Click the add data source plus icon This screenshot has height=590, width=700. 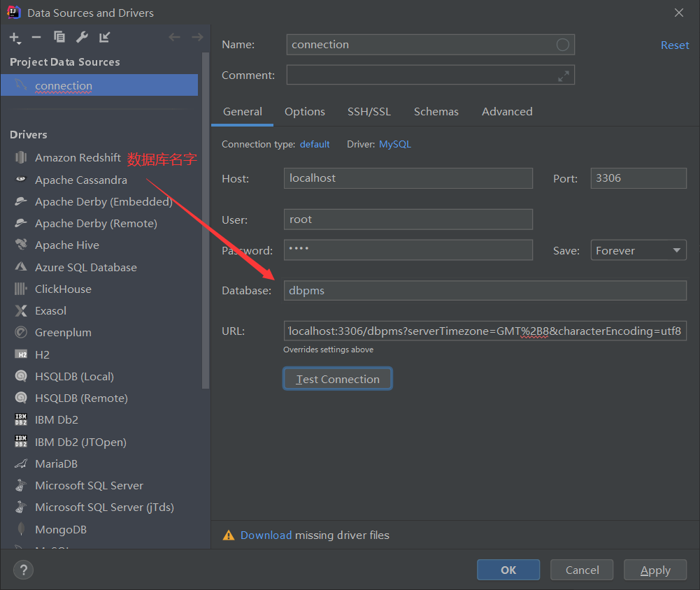coord(15,38)
